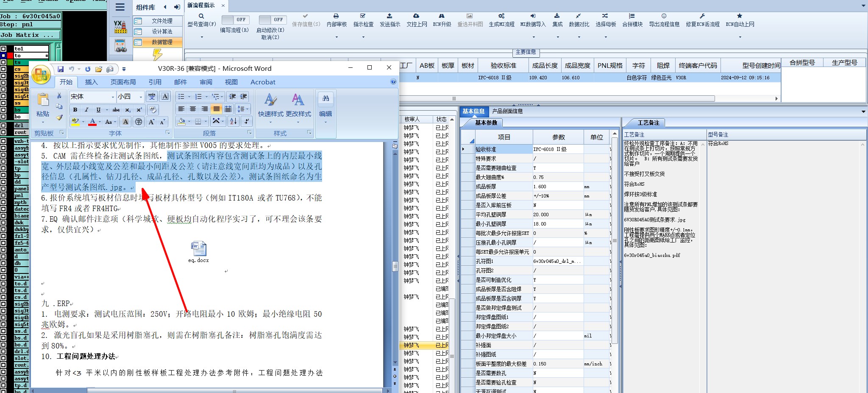
Task: Save the Word document from quick access toolbar
Action: (x=61, y=69)
